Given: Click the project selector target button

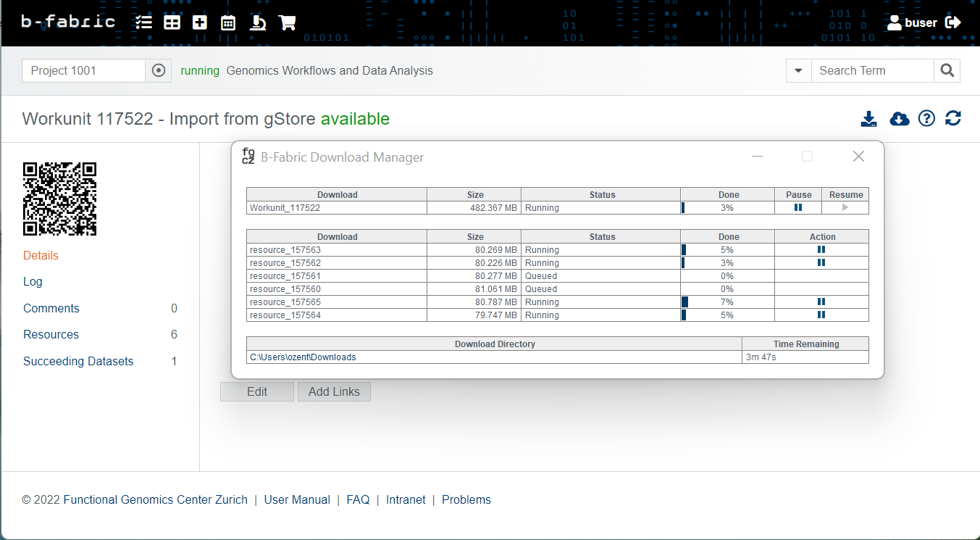Looking at the screenshot, I should [x=159, y=71].
